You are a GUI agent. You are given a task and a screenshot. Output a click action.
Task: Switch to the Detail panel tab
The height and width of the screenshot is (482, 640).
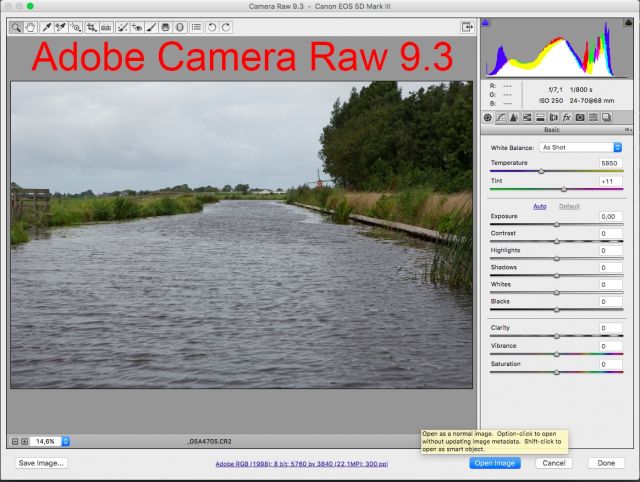pyautogui.click(x=514, y=118)
